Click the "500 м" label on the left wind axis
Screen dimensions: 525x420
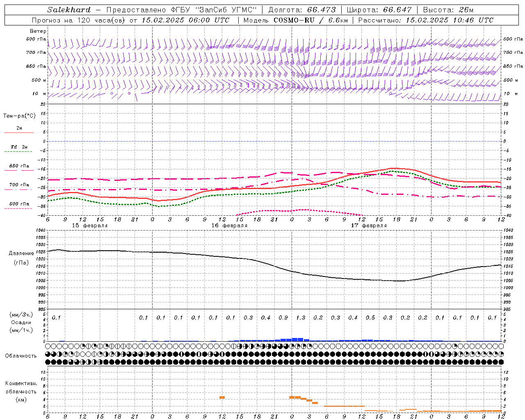pos(39,80)
